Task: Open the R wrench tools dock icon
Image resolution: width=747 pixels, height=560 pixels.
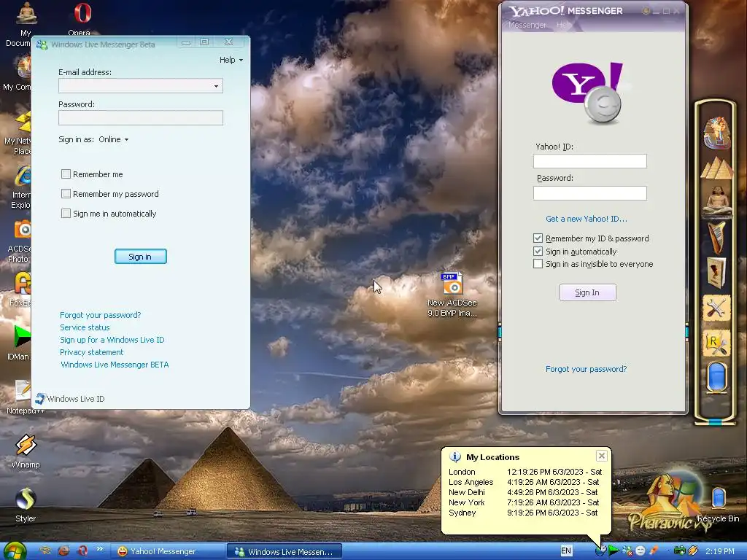Action: [717, 343]
